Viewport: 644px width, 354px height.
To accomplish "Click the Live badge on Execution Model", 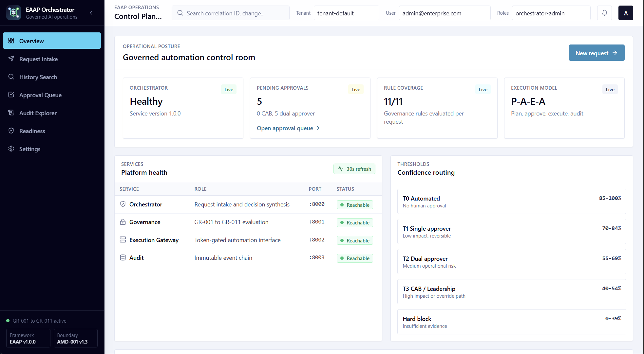I will [x=610, y=89].
